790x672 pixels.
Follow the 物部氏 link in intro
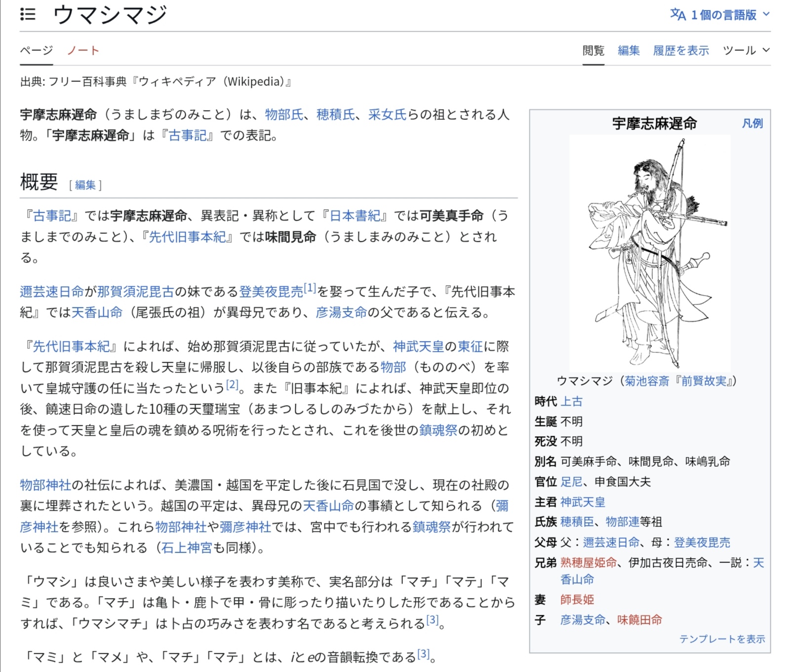click(x=284, y=114)
